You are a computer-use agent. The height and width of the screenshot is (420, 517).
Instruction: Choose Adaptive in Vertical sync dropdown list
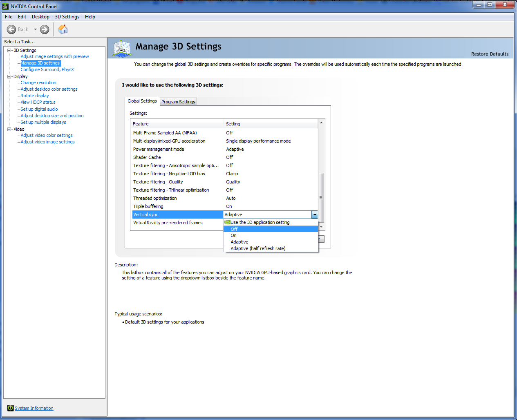[271, 242]
